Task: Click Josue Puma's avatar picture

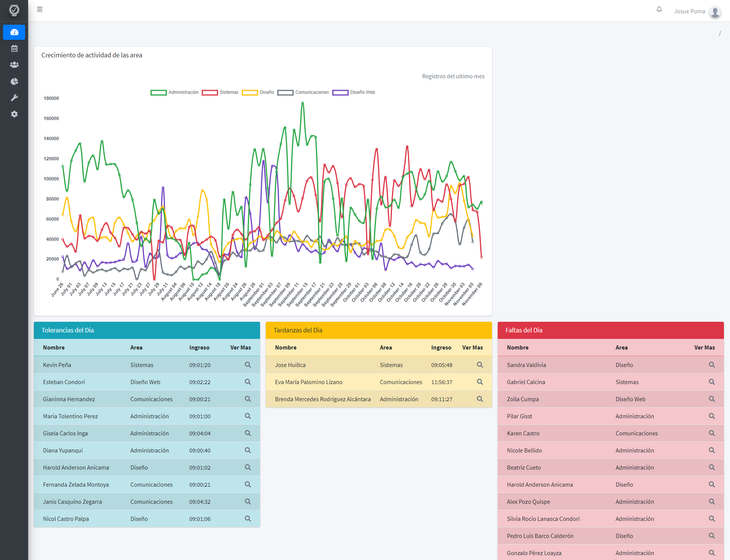Action: [715, 11]
